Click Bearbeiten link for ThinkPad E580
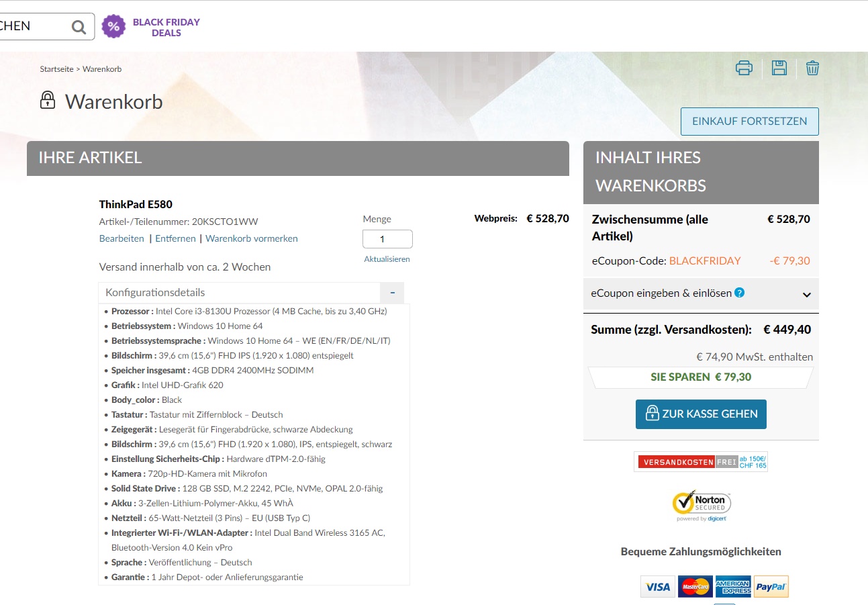Image resolution: width=868 pixels, height=605 pixels. pos(122,238)
